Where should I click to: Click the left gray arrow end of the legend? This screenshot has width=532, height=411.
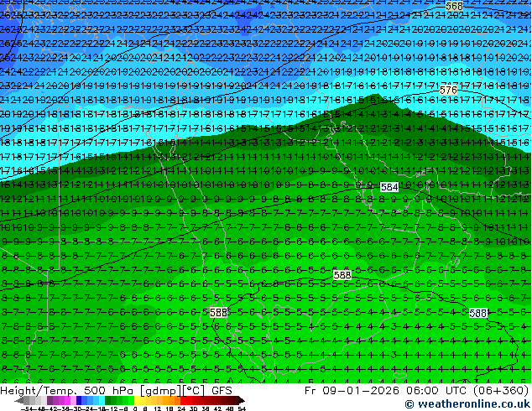coord(19,400)
